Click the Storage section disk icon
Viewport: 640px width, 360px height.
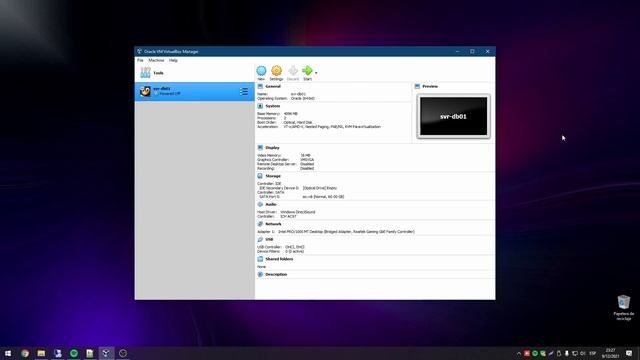point(260,176)
